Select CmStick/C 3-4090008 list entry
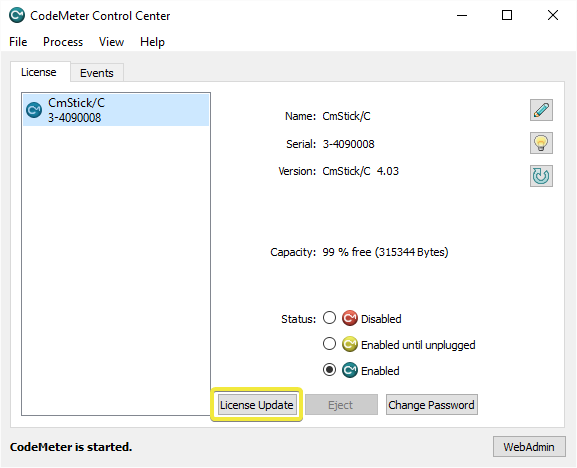 pyautogui.click(x=116, y=110)
